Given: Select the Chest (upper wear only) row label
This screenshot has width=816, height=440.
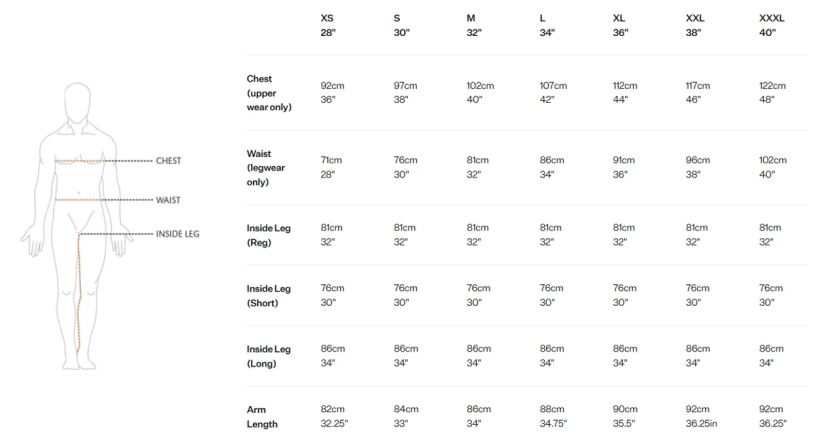Looking at the screenshot, I should click(269, 93).
